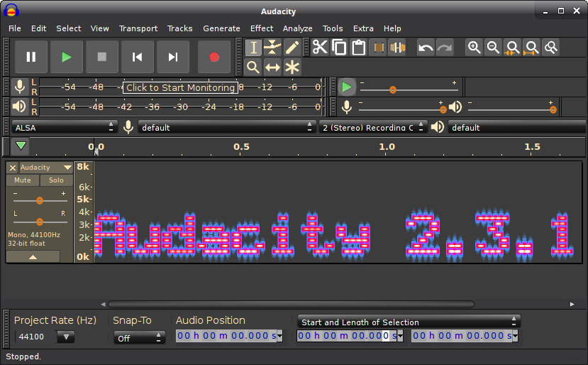Click Fit Project to width icon

point(531,48)
